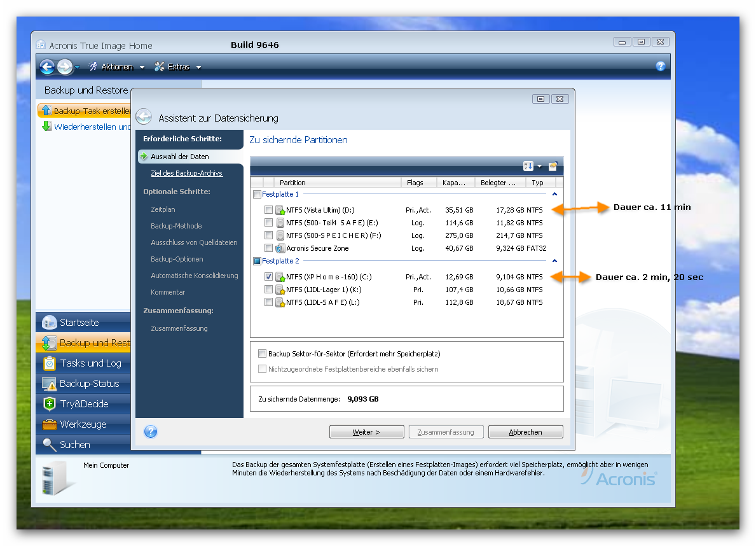756x546 pixels.
Task: Click the Try&Decide shield icon
Action: [x=49, y=403]
